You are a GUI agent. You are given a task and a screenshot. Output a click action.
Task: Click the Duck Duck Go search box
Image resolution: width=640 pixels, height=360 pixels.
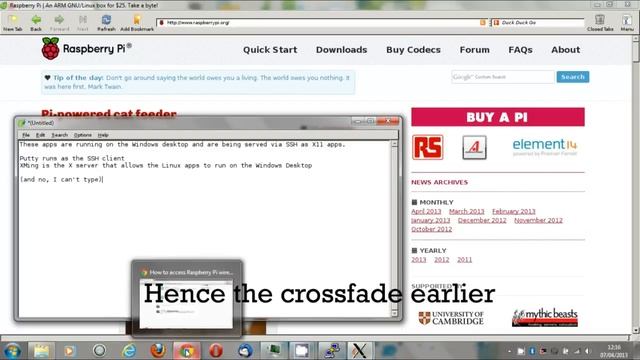click(538, 22)
